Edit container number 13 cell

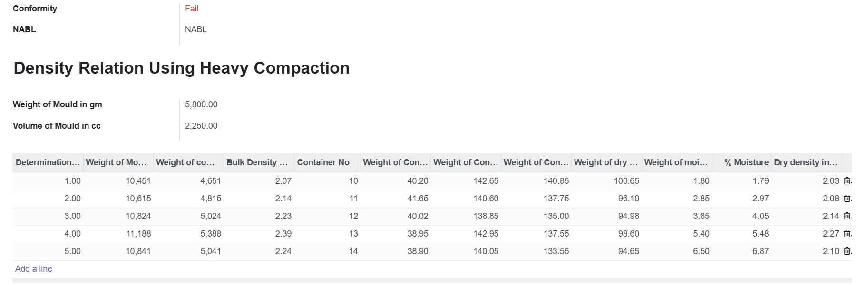pyautogui.click(x=328, y=234)
